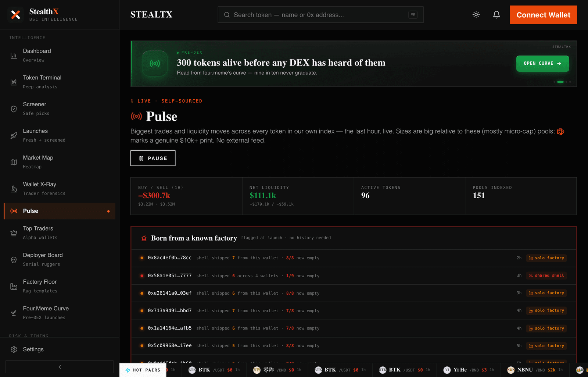Open Settings in sidebar

coord(60,349)
